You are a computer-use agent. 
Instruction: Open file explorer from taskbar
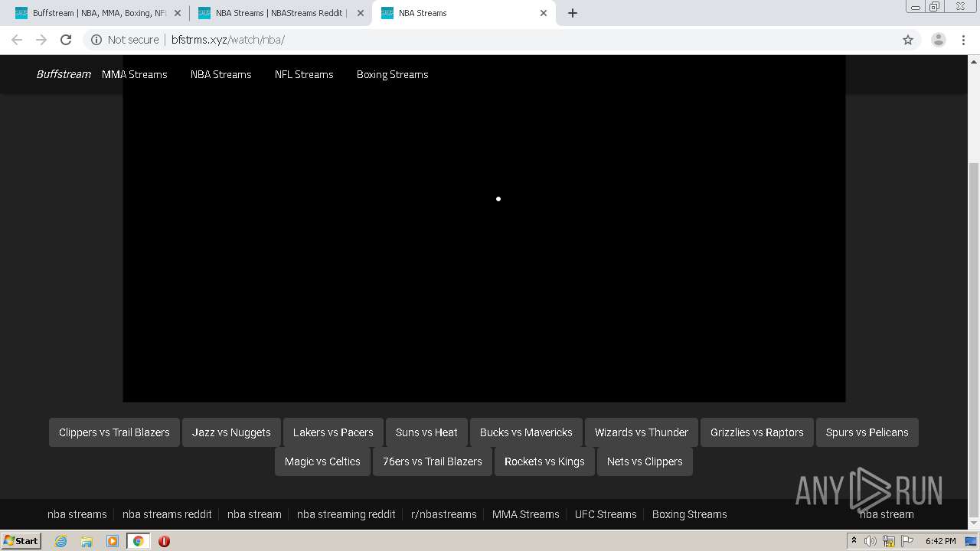pos(87,541)
